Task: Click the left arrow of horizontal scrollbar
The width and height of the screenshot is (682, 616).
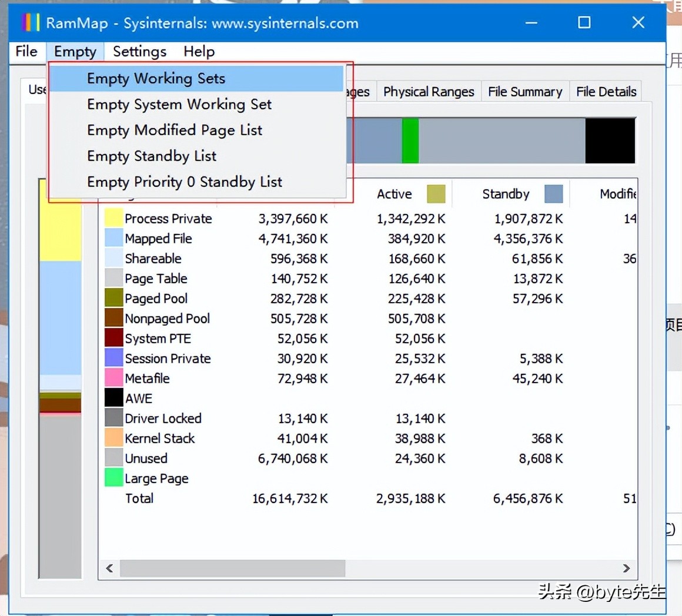Action: pyautogui.click(x=109, y=568)
